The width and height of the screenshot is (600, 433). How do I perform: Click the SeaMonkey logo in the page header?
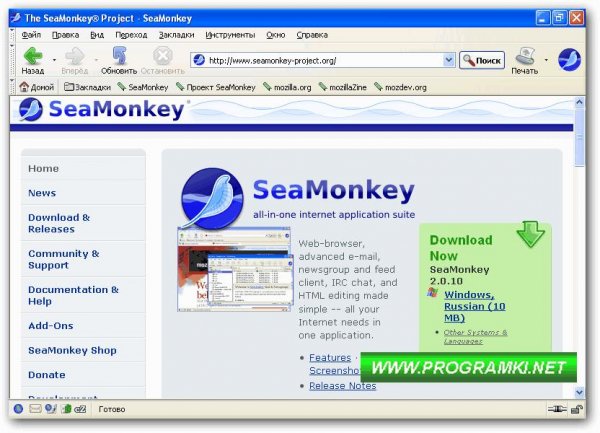(x=102, y=109)
